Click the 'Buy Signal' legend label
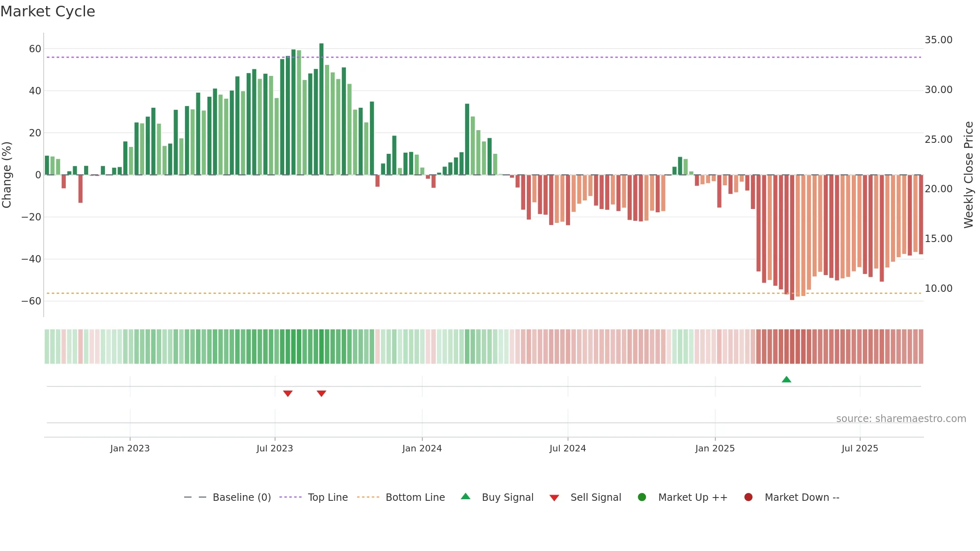980x551 pixels. (x=508, y=498)
